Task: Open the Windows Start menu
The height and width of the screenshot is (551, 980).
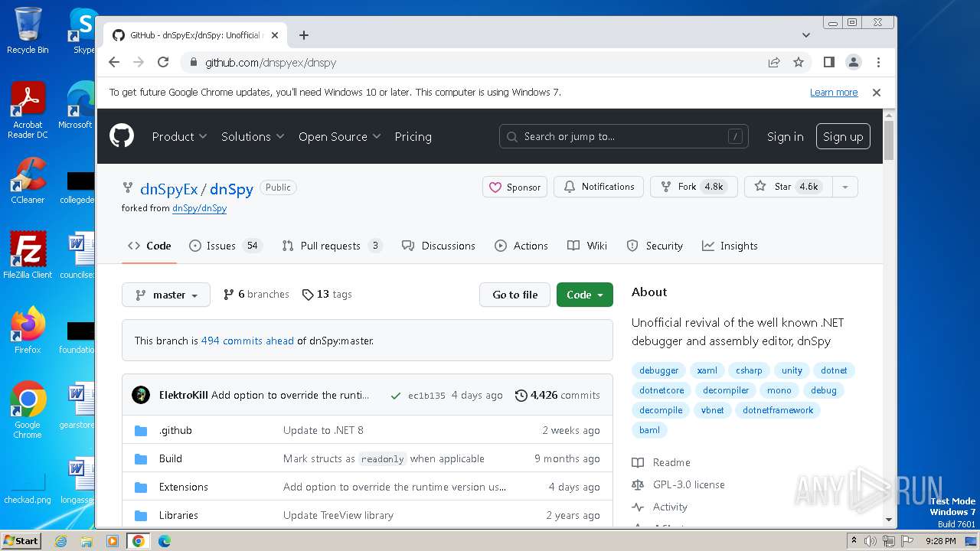Action: tap(21, 540)
